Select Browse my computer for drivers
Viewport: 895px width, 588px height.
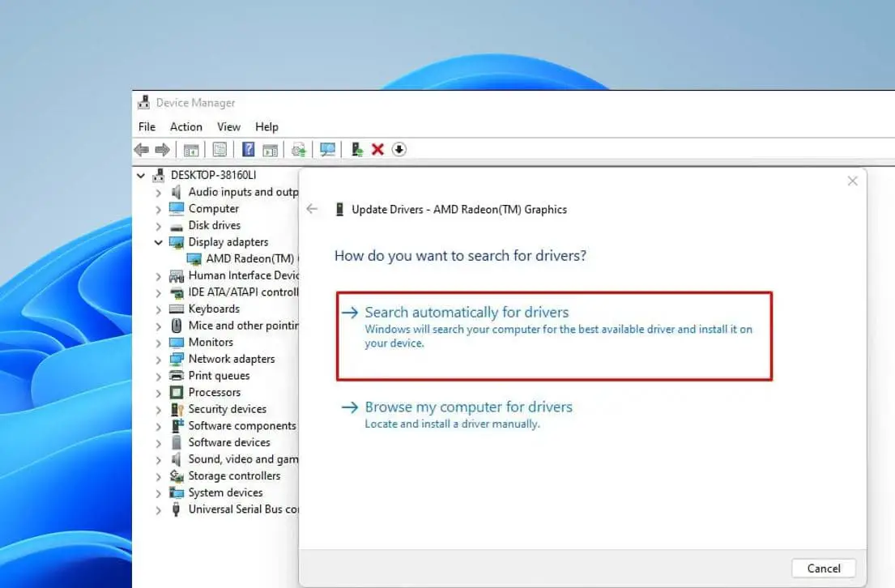click(x=468, y=407)
